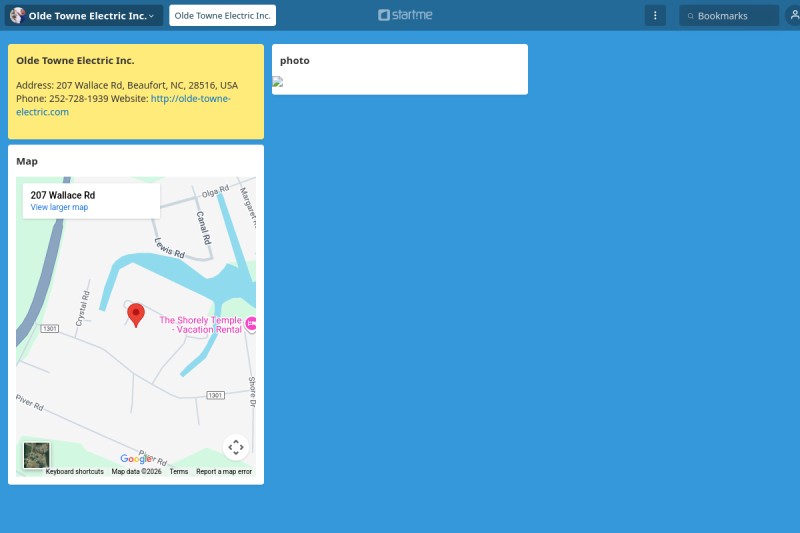
Task: Open the Olde Towne Electric Inc. page dropdown
Action: pyautogui.click(x=84, y=15)
